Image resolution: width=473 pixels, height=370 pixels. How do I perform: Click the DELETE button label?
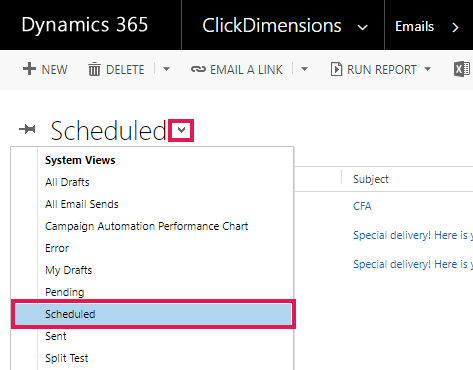pyautogui.click(x=125, y=70)
